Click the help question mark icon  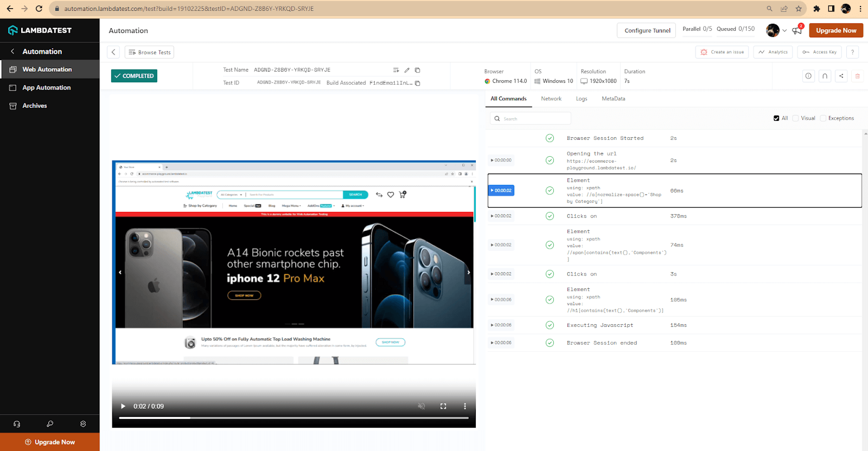pos(852,52)
